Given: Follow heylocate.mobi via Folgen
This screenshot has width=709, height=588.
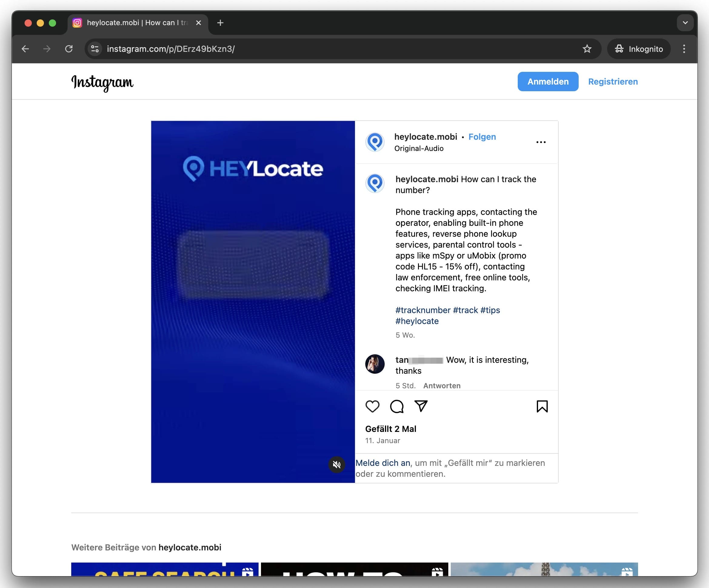Looking at the screenshot, I should point(482,137).
